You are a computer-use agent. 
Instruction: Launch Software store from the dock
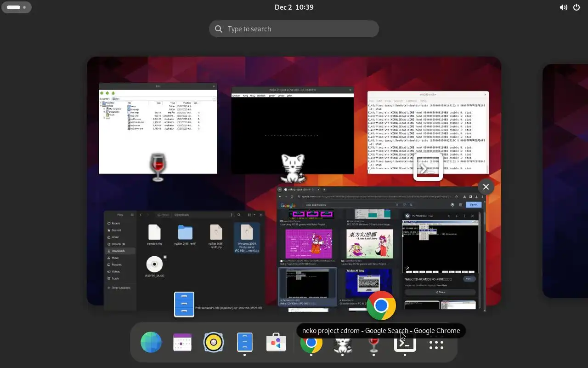point(276,342)
